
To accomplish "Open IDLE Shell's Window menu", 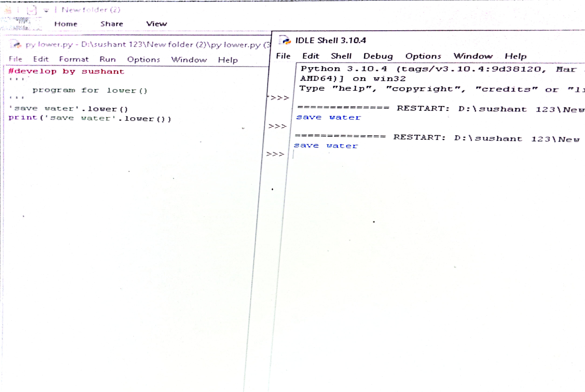I will pos(473,56).
